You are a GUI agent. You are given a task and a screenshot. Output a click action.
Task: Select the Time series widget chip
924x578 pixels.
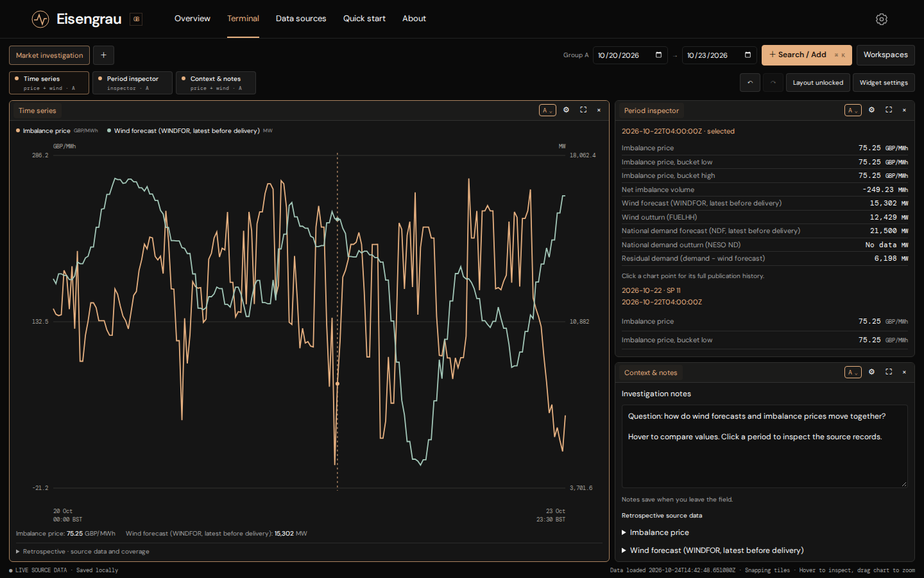pos(49,83)
